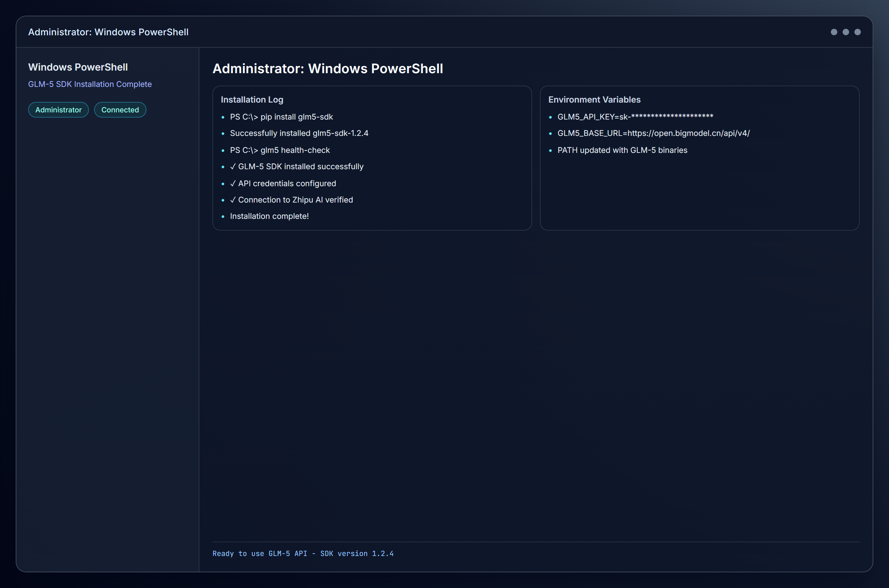Toggle the Connected status badge
The image size is (889, 588).
120,109
